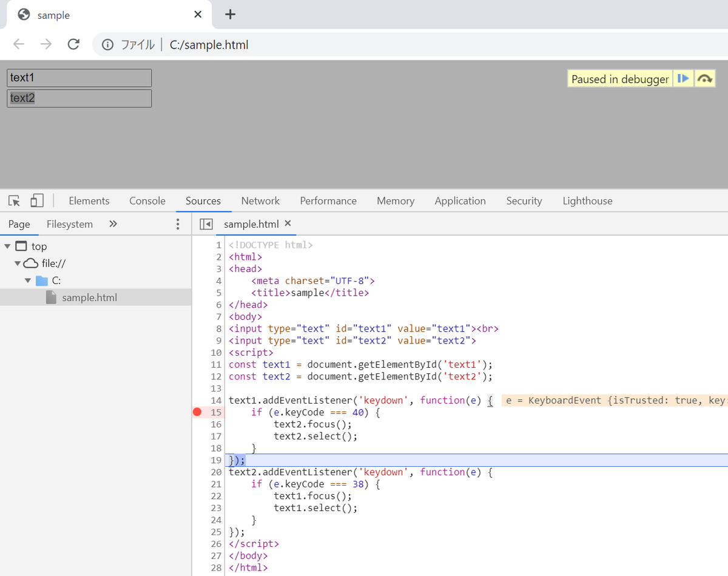The width and height of the screenshot is (728, 576).
Task: Switch to the Console tab
Action: click(x=147, y=201)
